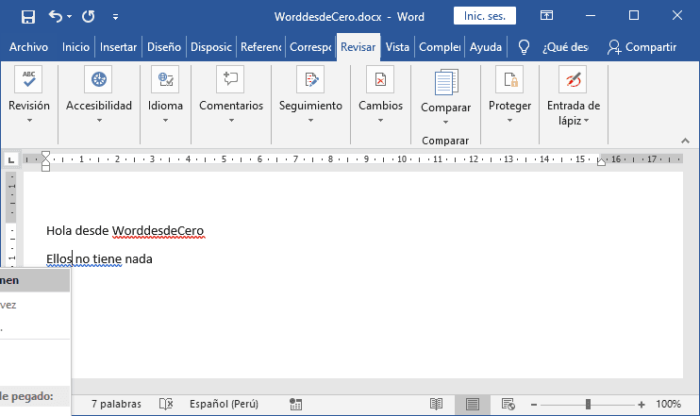Click the Accesibilidad check icon
The width and height of the screenshot is (700, 416).
(99, 79)
